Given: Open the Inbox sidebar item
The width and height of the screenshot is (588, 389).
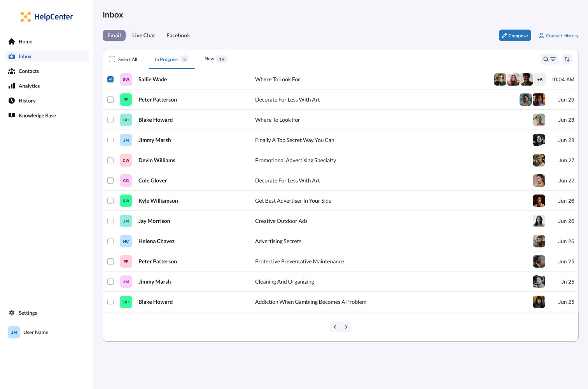Looking at the screenshot, I should click(x=47, y=56).
